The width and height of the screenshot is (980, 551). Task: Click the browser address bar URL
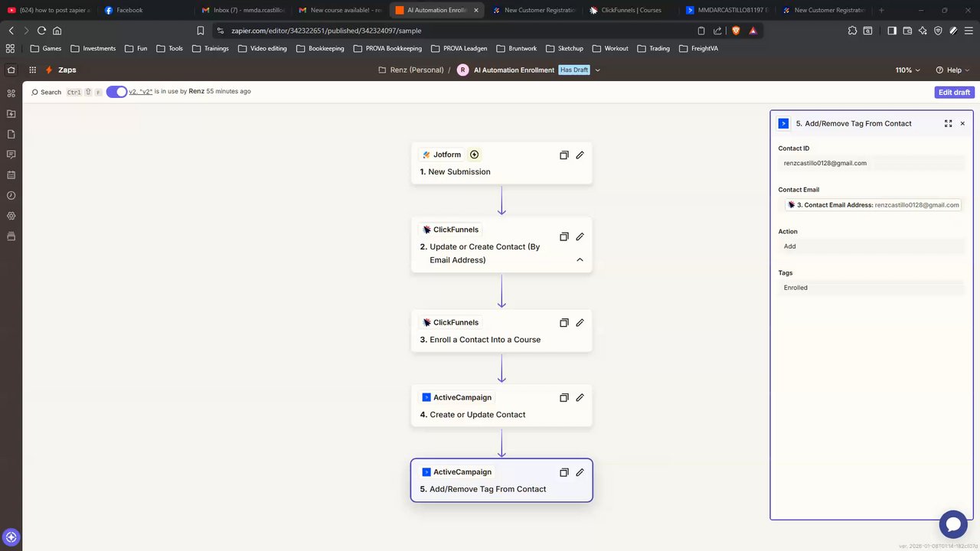tap(326, 31)
